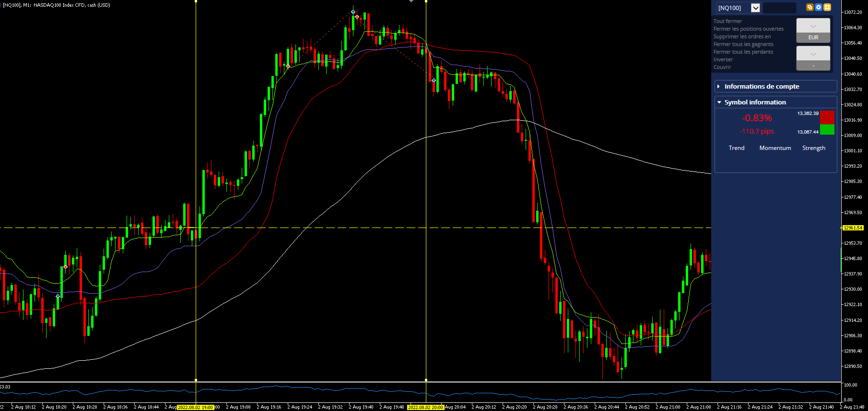Click the red high-price color swatch
Screen dimensions: 868x411
[x=827, y=117]
